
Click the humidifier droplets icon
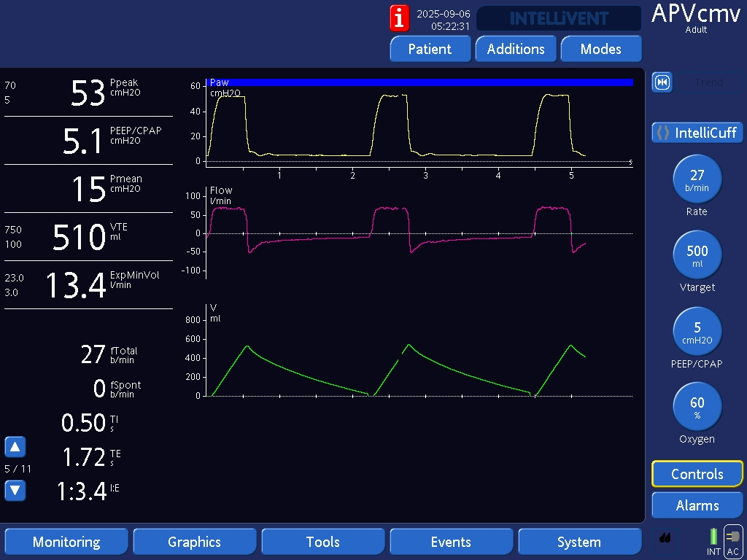coord(665,539)
